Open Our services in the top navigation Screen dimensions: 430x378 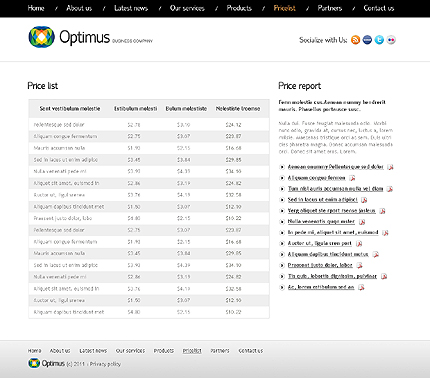[187, 8]
